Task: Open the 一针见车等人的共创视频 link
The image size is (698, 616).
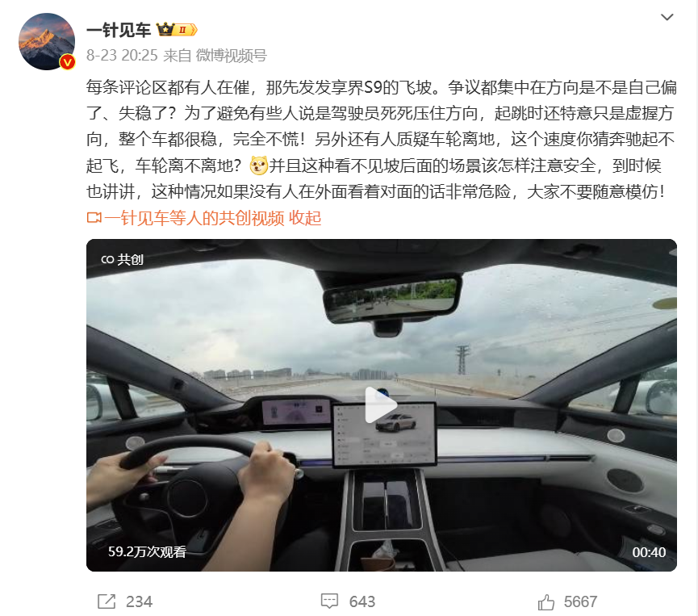Action: [194, 218]
